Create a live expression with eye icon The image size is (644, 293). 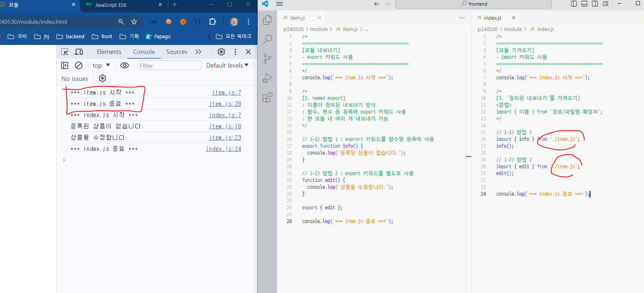tap(125, 66)
